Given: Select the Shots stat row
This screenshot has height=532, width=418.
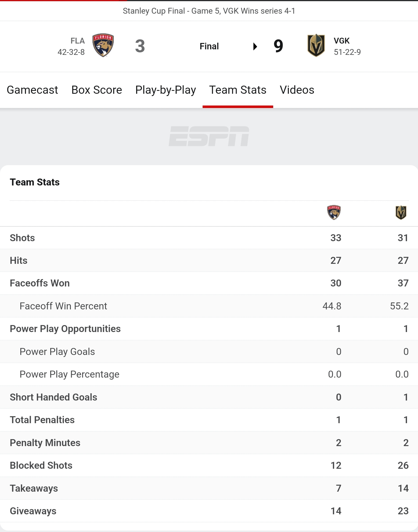Looking at the screenshot, I should coord(209,238).
